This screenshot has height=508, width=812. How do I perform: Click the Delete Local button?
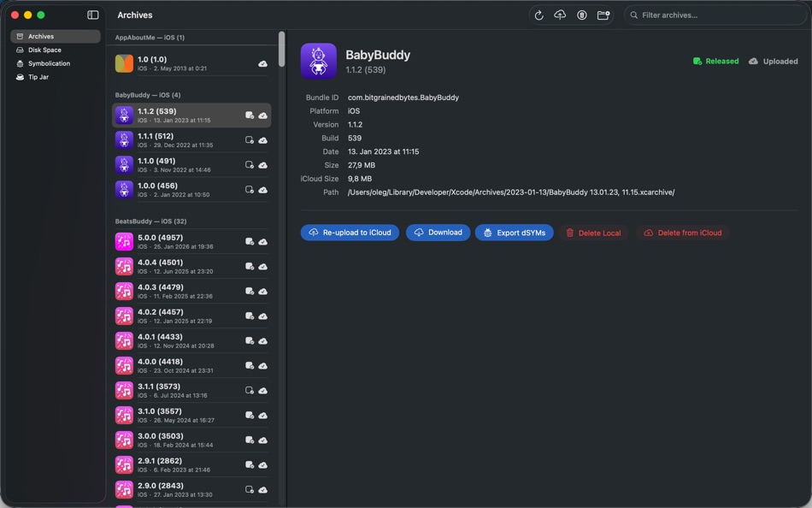click(x=593, y=233)
